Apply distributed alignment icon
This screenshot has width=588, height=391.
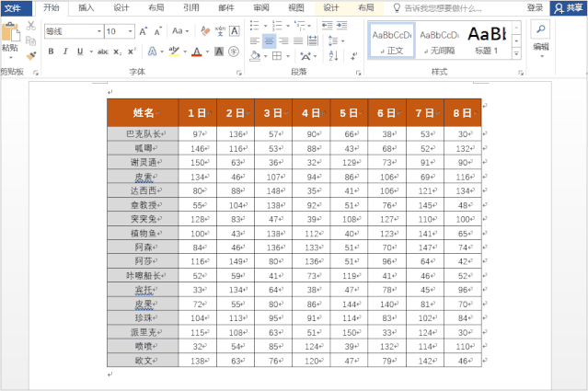(312, 40)
